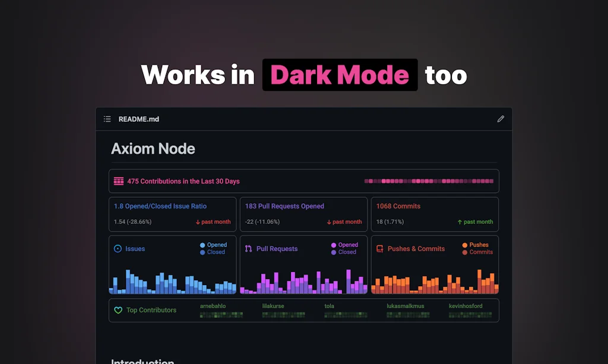608x364 pixels.
Task: Click the pink contribution activity heatmap strip
Action: click(x=429, y=181)
